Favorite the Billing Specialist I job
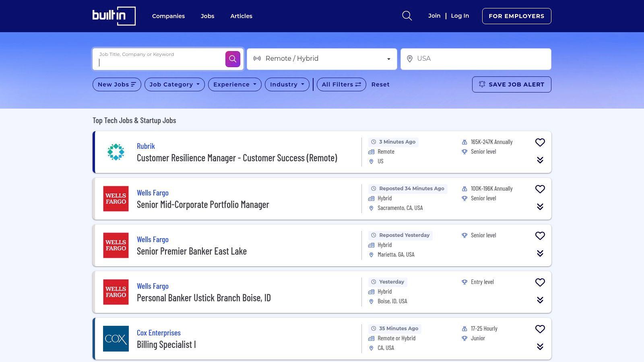This screenshot has width=644, height=362. (540, 329)
